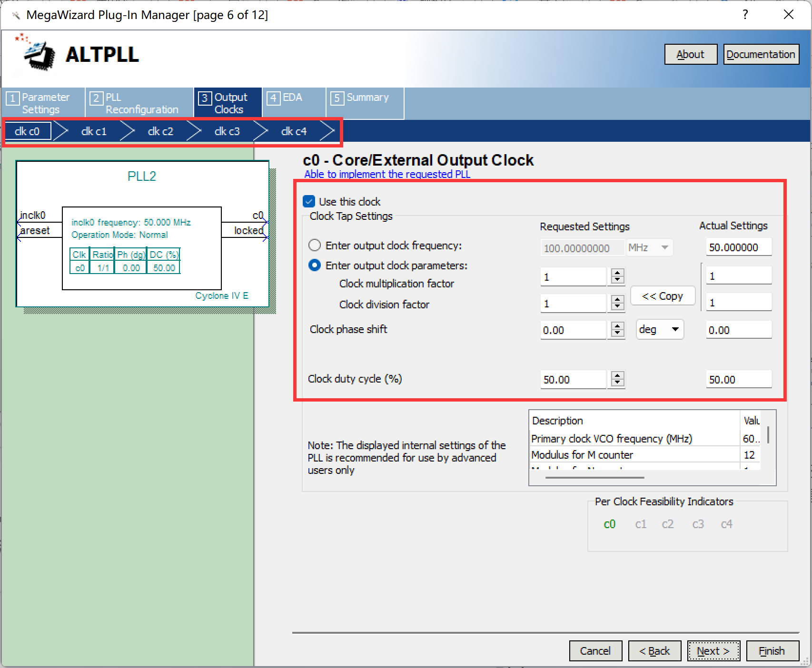Open the Parameter Settings tab
The width and height of the screenshot is (812, 668).
click(x=43, y=103)
